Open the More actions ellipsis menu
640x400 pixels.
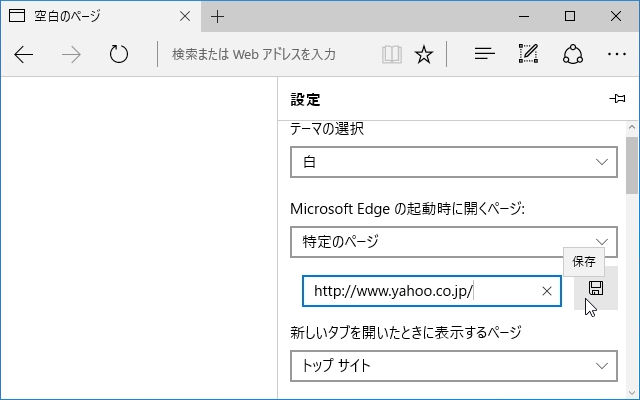[x=617, y=54]
